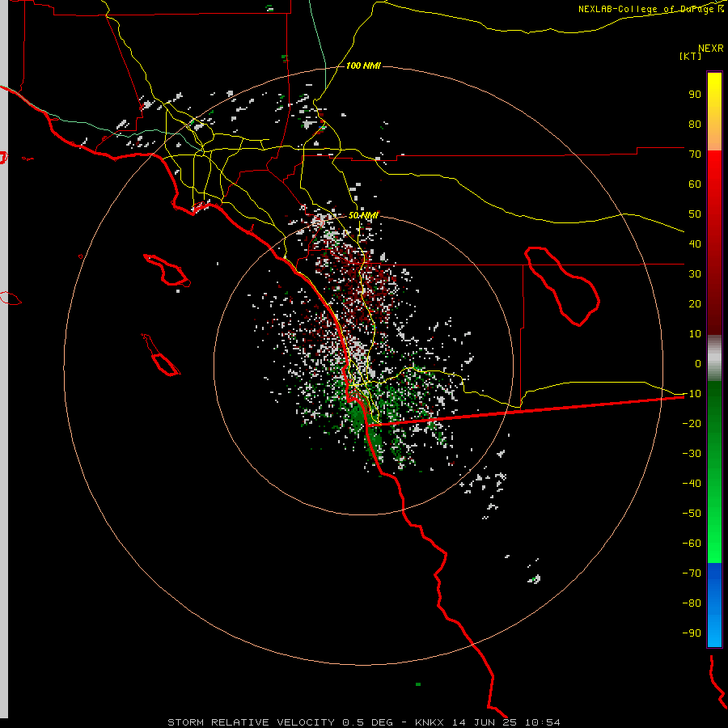The image size is (728, 728).
Task: Click the blue bottom segment of the color bar
Action: 714,605
